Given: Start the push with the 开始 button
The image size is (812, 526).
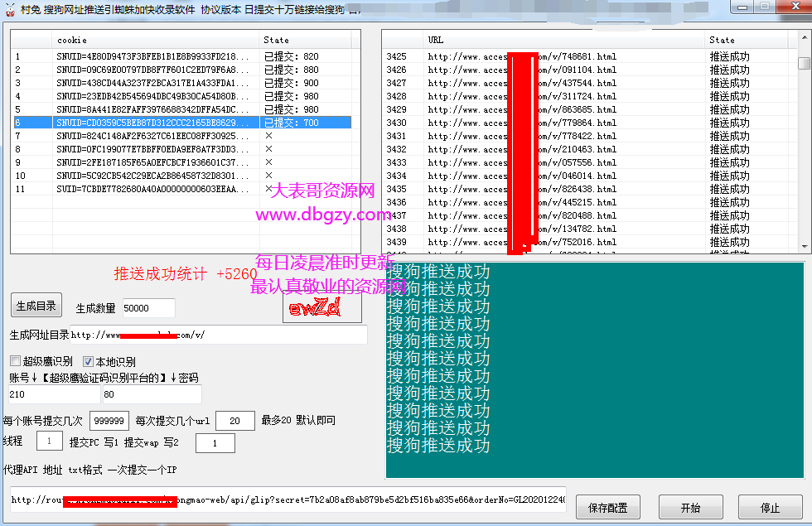Looking at the screenshot, I should click(x=689, y=508).
